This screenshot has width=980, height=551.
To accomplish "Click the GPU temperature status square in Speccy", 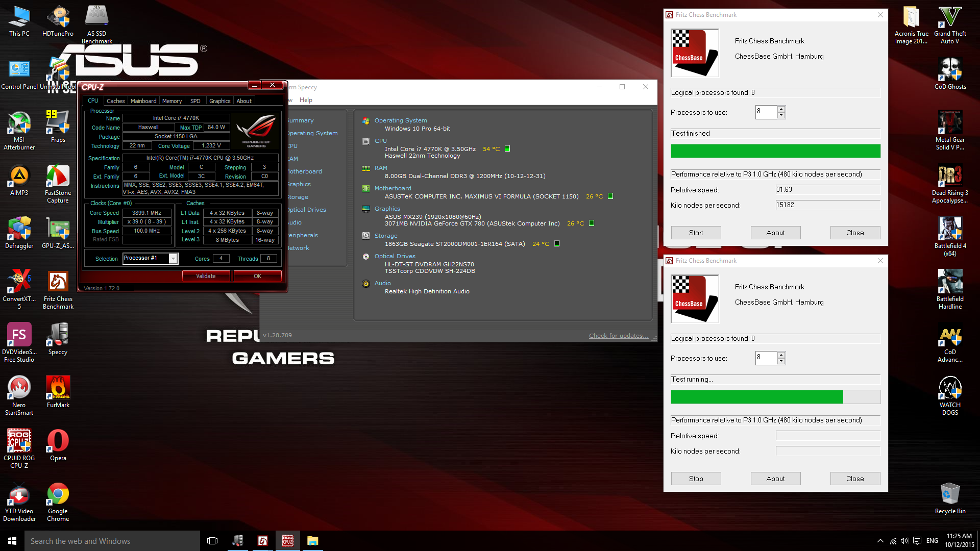I will point(592,223).
